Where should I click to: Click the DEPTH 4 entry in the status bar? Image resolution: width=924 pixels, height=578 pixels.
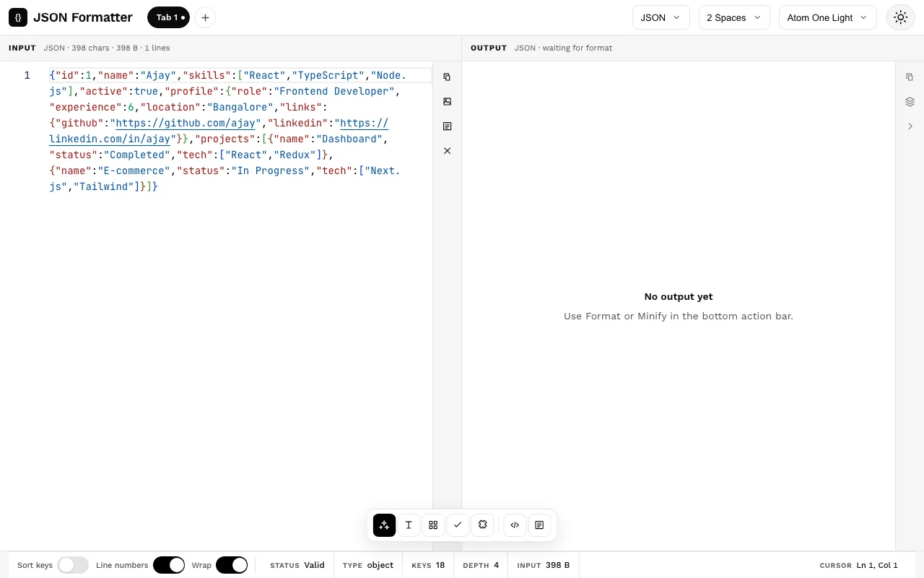481,565
